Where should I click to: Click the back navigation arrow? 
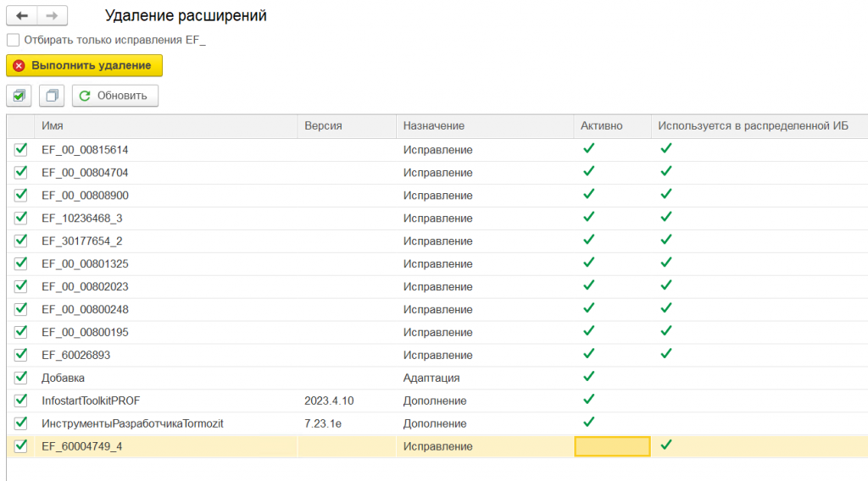[21, 16]
